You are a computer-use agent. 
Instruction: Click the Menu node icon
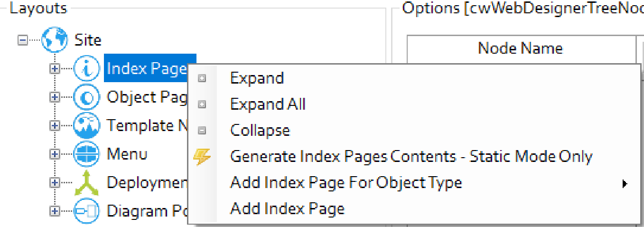tap(87, 154)
